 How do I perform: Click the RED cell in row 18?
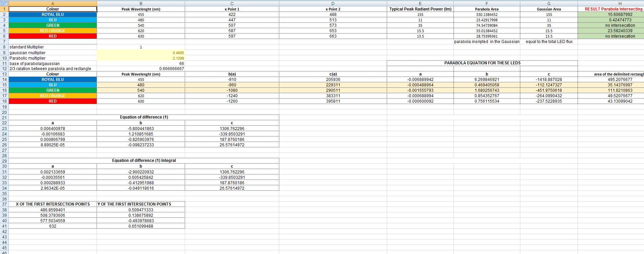[x=53, y=101]
